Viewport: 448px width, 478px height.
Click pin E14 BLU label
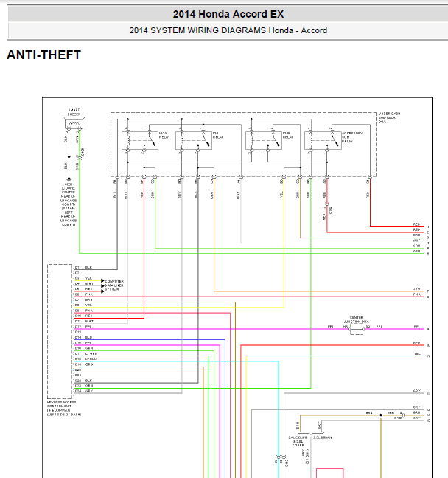[x=83, y=337]
